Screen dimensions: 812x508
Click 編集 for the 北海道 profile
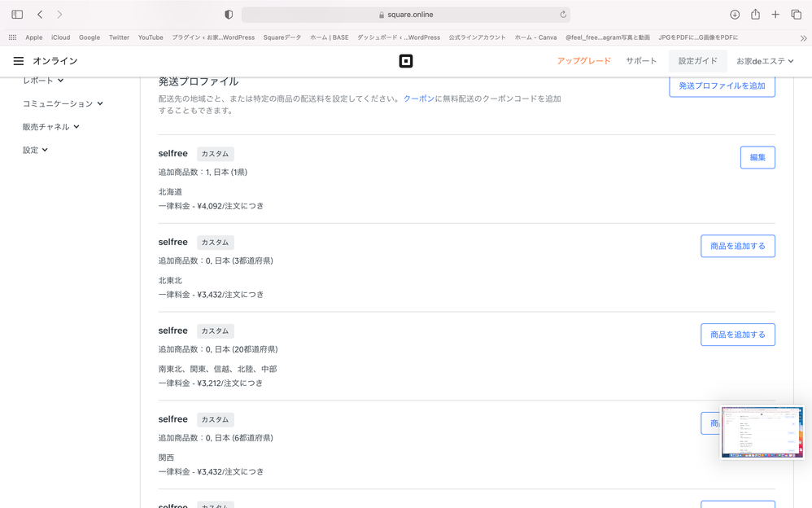point(757,157)
